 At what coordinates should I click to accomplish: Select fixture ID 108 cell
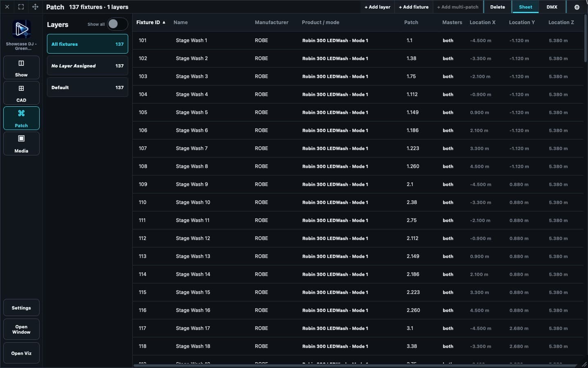[143, 166]
